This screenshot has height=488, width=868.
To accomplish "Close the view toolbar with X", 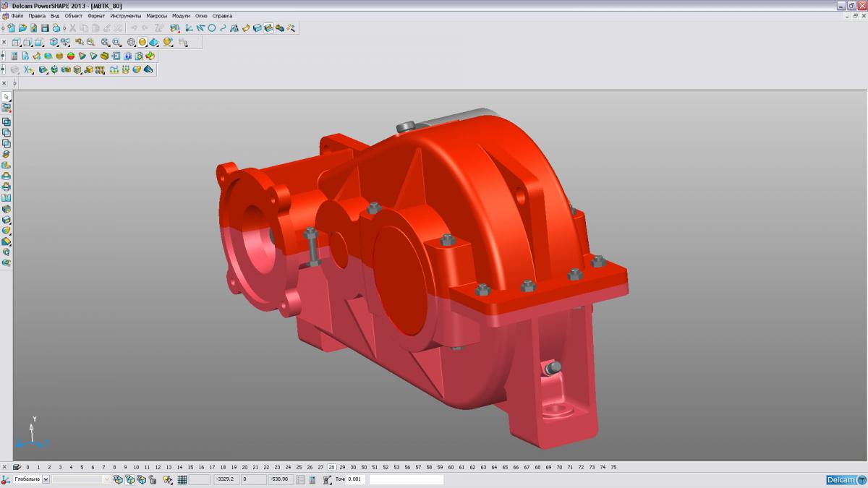I will (4, 43).
